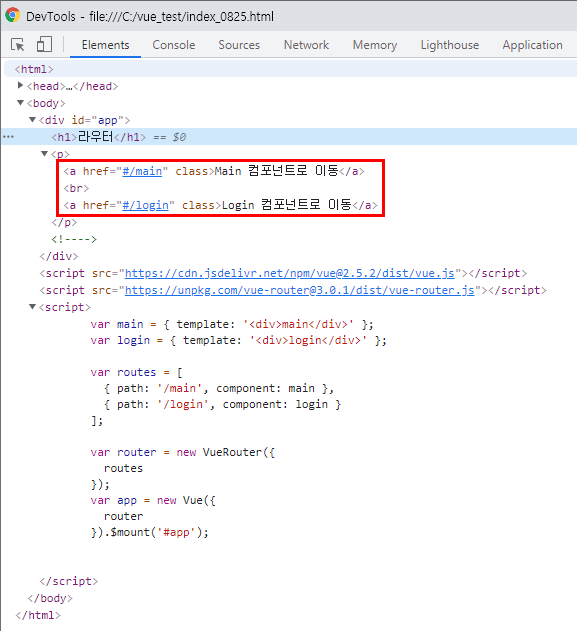Follow the #/login href link
The image size is (577, 631).
[x=145, y=205]
